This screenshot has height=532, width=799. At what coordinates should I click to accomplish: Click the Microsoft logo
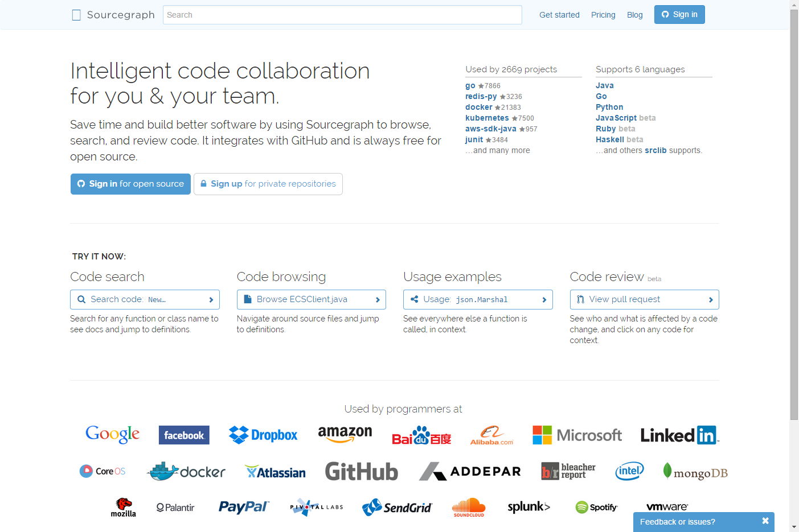[577, 435]
